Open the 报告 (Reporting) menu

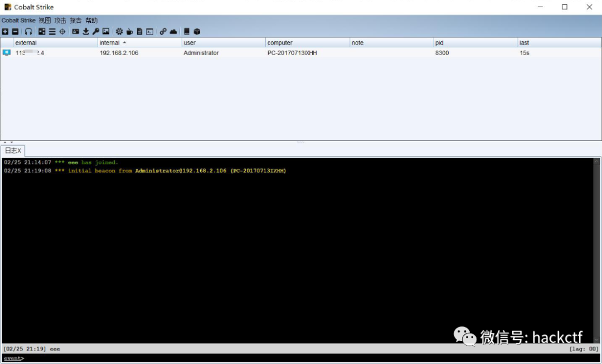click(x=76, y=21)
